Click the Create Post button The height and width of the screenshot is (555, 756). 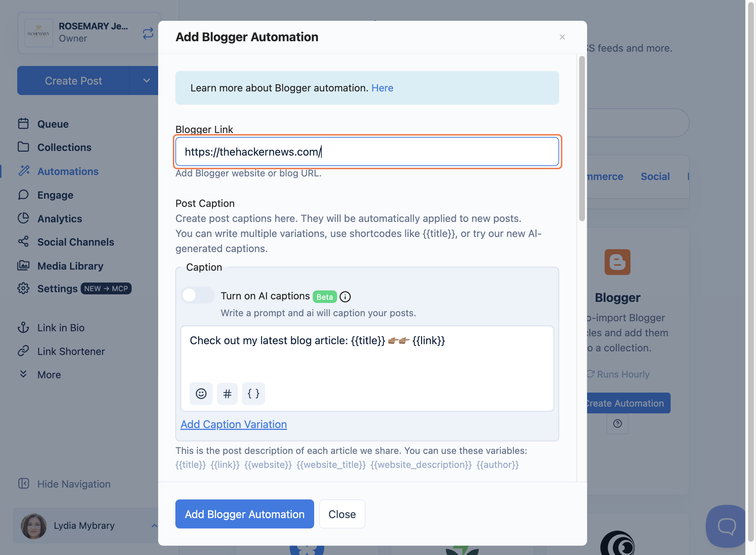click(x=74, y=81)
